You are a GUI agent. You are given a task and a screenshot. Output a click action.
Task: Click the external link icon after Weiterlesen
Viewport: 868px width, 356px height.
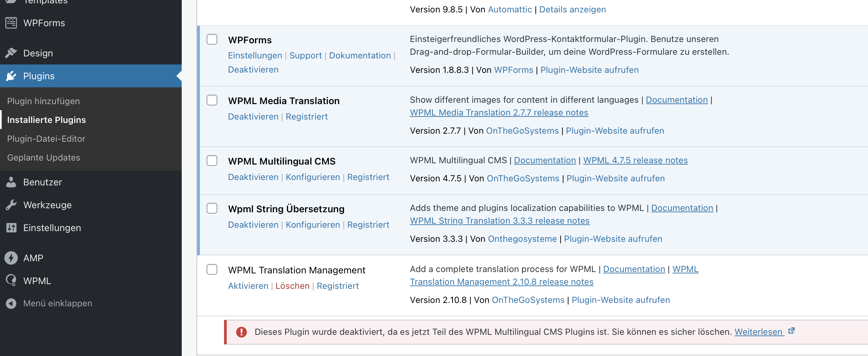point(791,331)
